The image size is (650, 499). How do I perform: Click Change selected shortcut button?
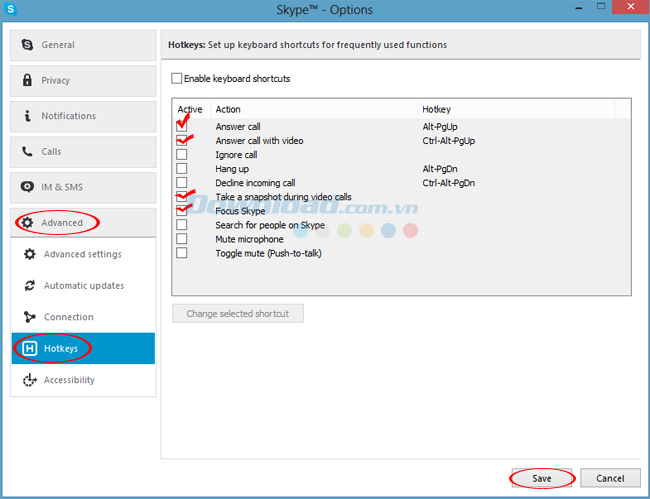pyautogui.click(x=238, y=313)
